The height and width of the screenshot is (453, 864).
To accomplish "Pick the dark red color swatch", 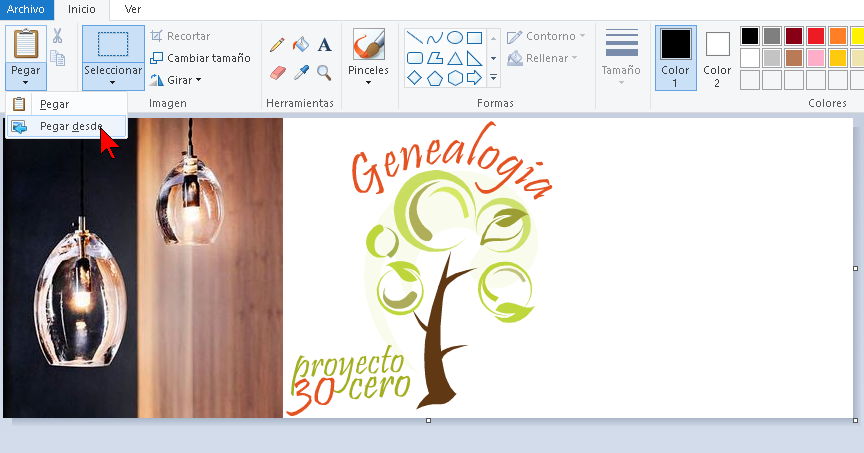I will 794,36.
